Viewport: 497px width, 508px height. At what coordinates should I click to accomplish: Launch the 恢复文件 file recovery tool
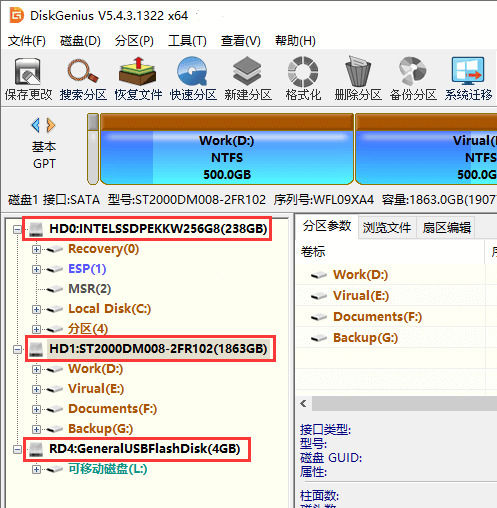(x=138, y=79)
